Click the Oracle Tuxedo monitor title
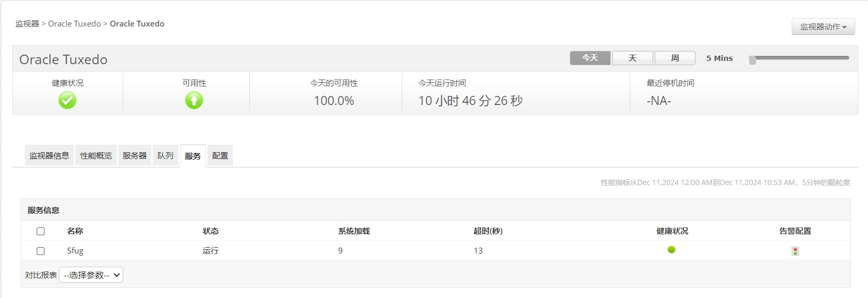The width and height of the screenshot is (868, 298). [x=64, y=59]
